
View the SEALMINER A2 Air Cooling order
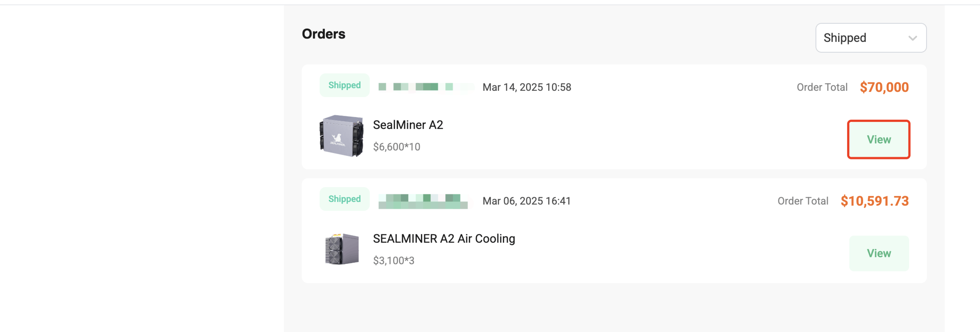click(x=878, y=253)
